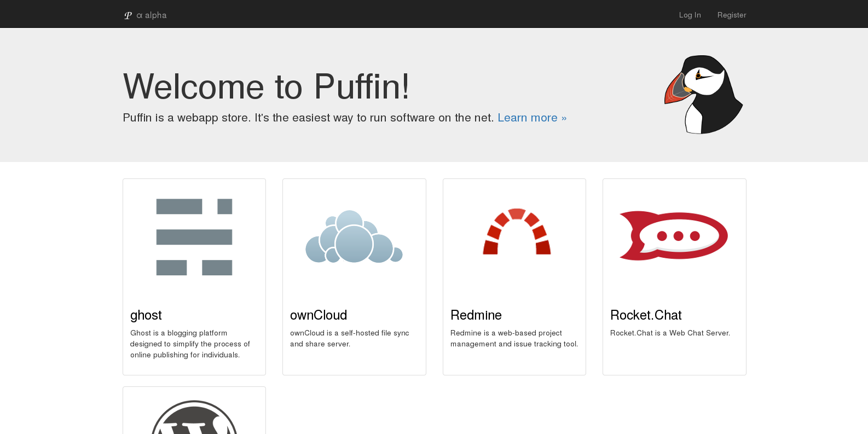Click Log In in the navbar
This screenshot has width=868, height=434.
[690, 15]
